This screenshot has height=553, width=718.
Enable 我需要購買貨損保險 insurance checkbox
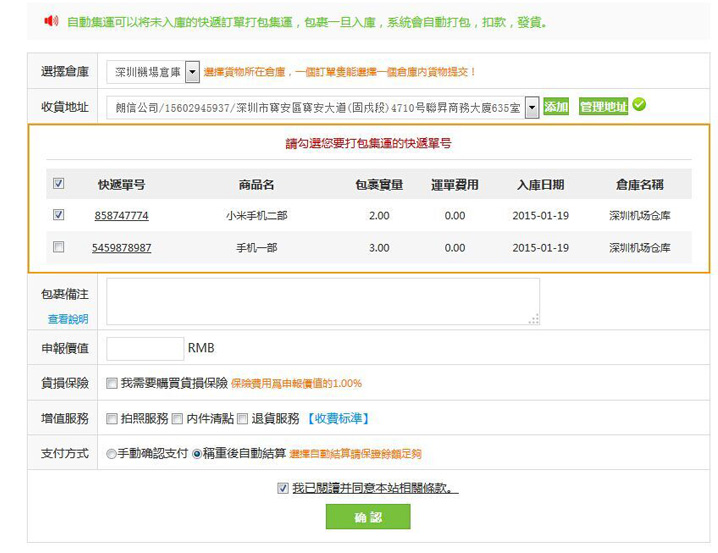click(112, 383)
